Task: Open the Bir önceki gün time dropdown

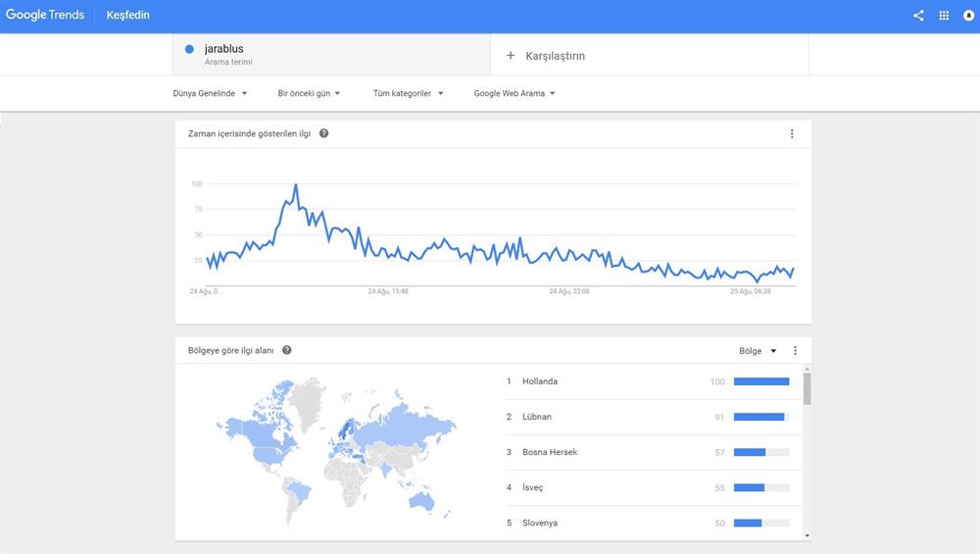Action: 309,93
